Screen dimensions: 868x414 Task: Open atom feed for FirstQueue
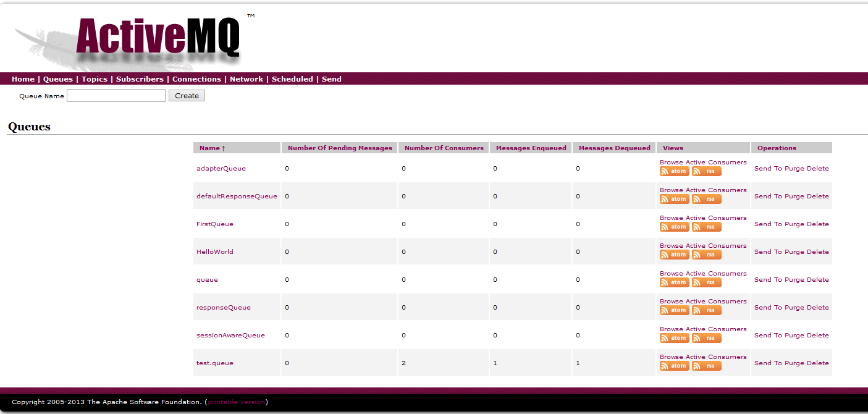tap(674, 227)
